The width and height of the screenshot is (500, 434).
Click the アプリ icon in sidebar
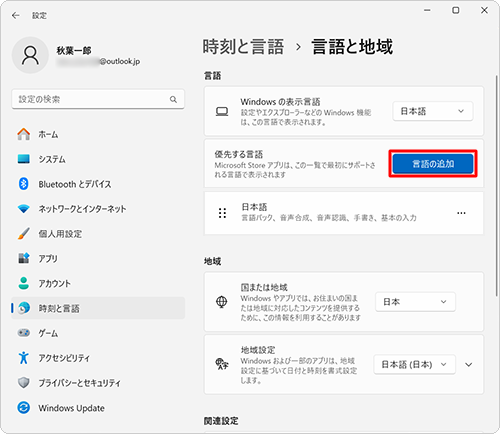24,258
